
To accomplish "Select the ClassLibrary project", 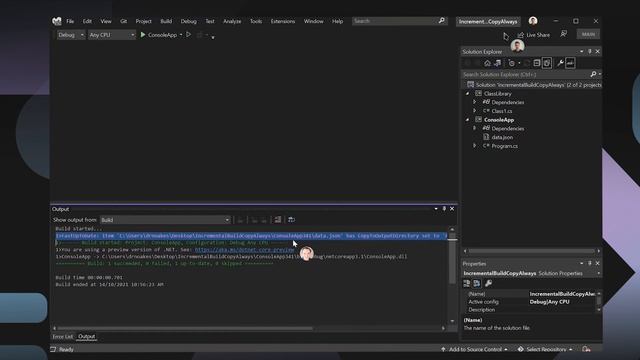I will [x=498, y=94].
